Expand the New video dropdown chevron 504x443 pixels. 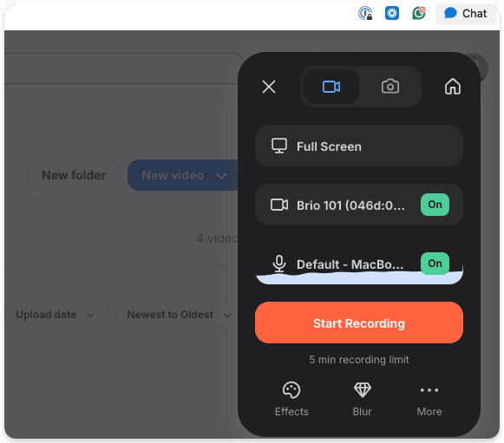221,176
